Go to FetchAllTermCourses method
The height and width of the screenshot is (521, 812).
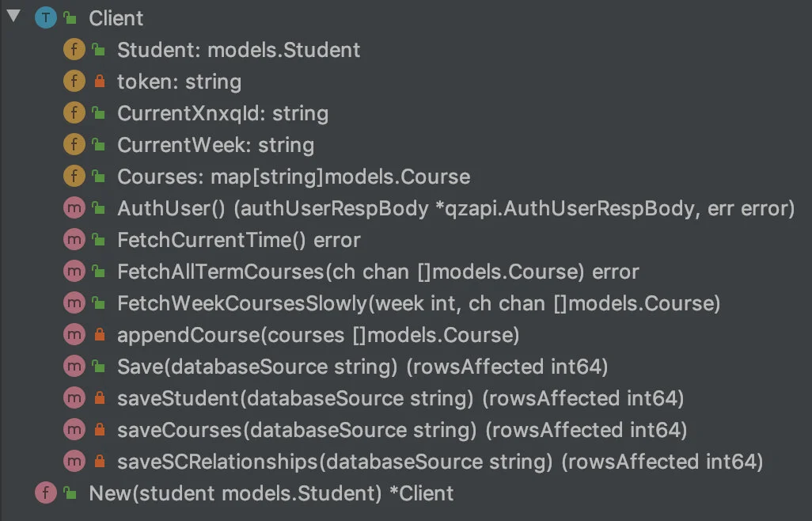coord(378,272)
